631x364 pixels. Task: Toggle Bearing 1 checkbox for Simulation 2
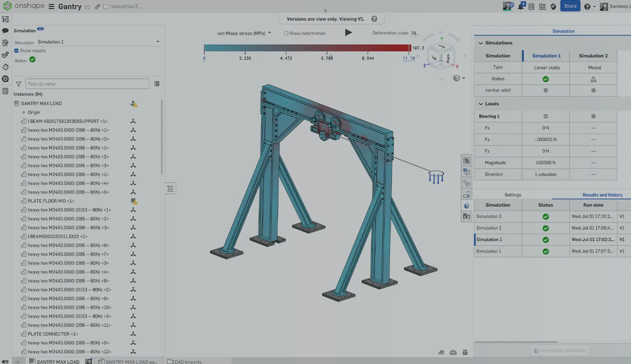(x=594, y=116)
